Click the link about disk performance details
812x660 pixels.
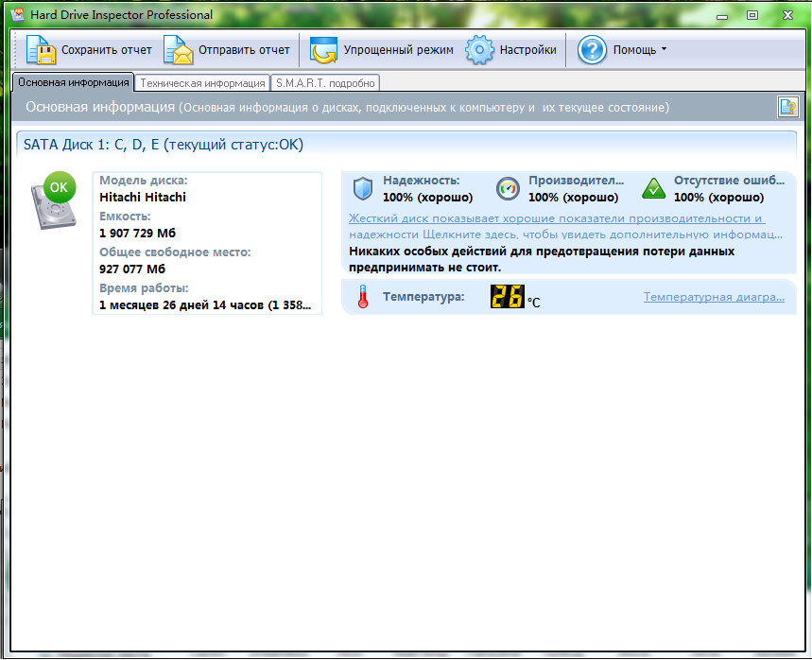pos(565,226)
